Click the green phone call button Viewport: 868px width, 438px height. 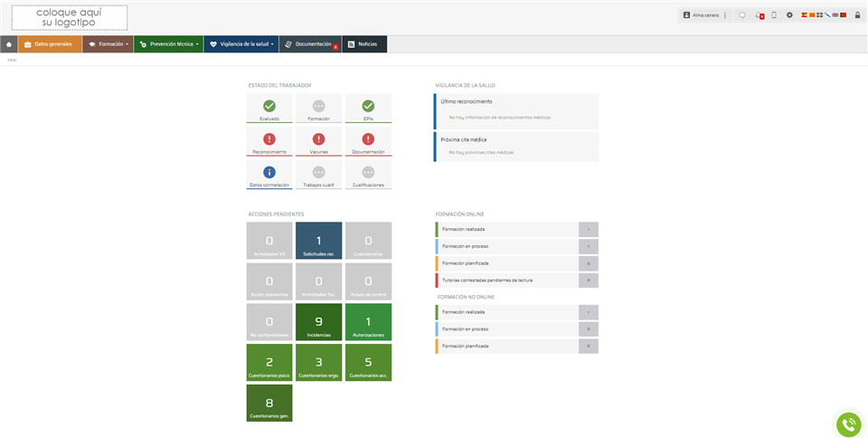[x=848, y=424]
